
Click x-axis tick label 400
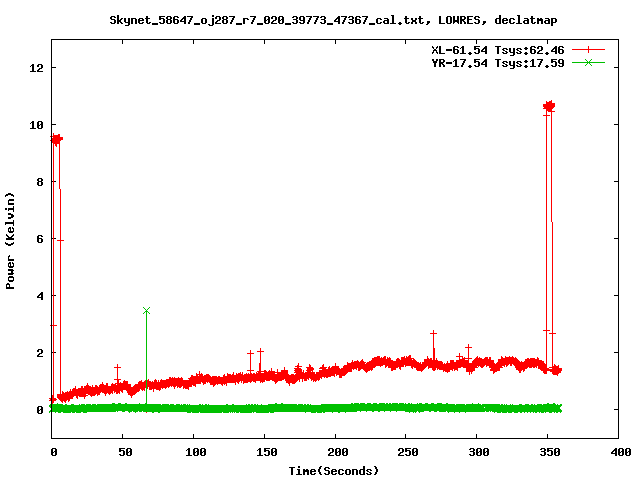[x=621, y=452]
